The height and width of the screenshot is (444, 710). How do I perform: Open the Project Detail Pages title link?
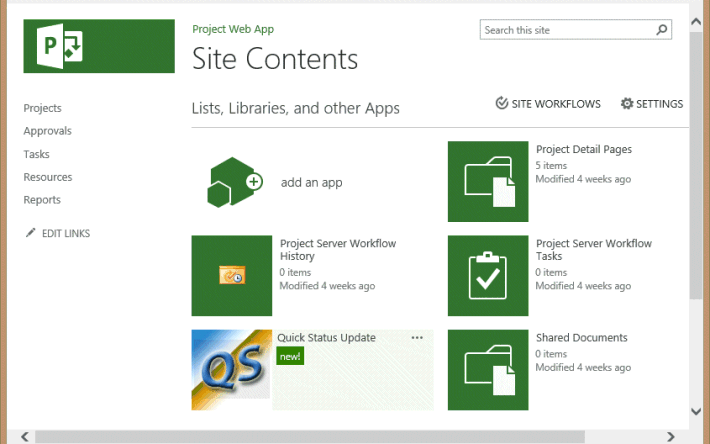(x=584, y=149)
